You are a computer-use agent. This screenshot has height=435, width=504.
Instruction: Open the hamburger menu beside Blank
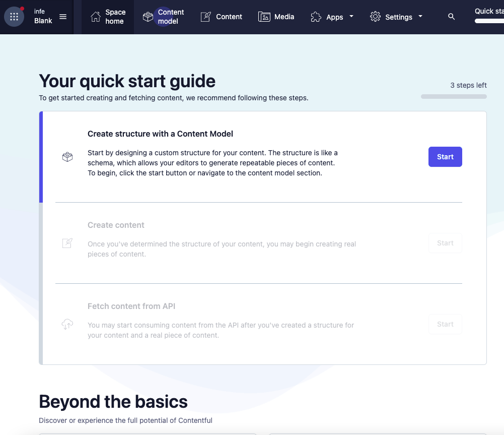(63, 16)
